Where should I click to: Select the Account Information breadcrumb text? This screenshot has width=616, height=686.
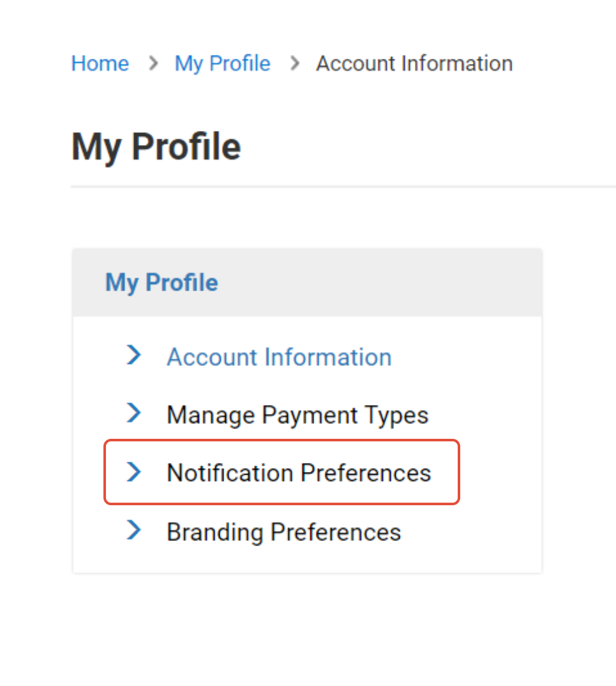tap(414, 63)
